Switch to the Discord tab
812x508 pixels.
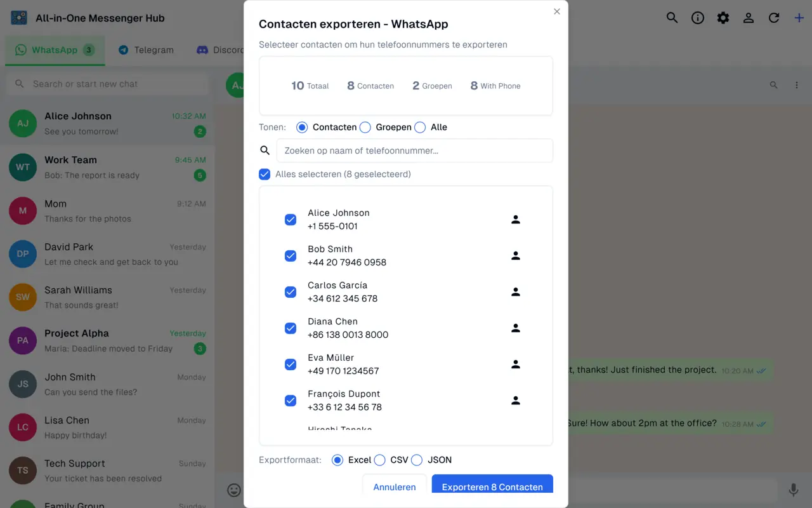(219, 50)
